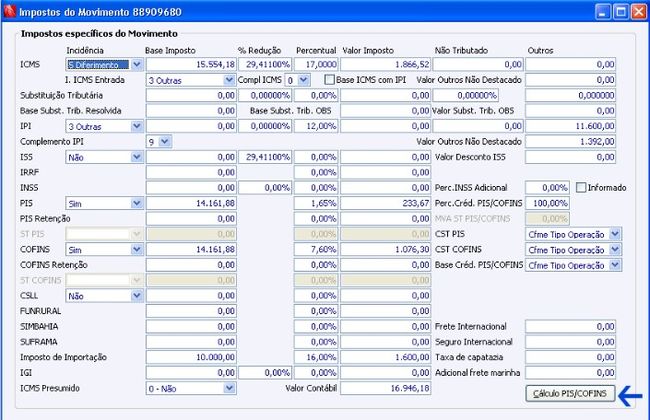Image resolution: width=650 pixels, height=420 pixels.
Task: Edit IPI Outros field 11.600,00
Action: pos(570,126)
